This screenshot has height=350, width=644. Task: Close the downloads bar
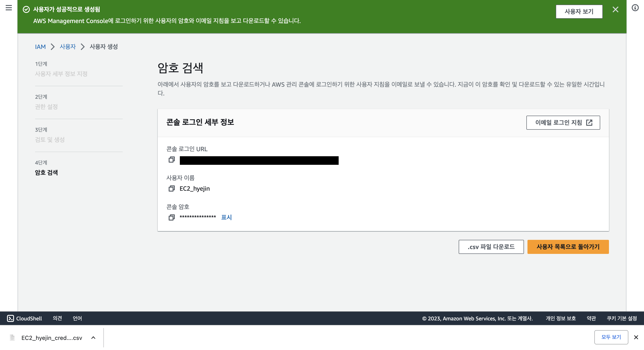[x=636, y=337]
